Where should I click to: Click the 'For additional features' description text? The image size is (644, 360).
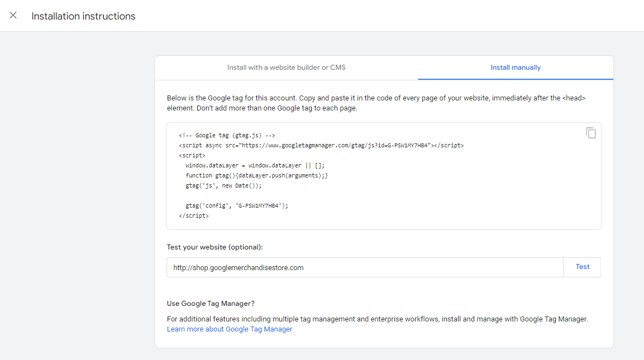(378, 319)
